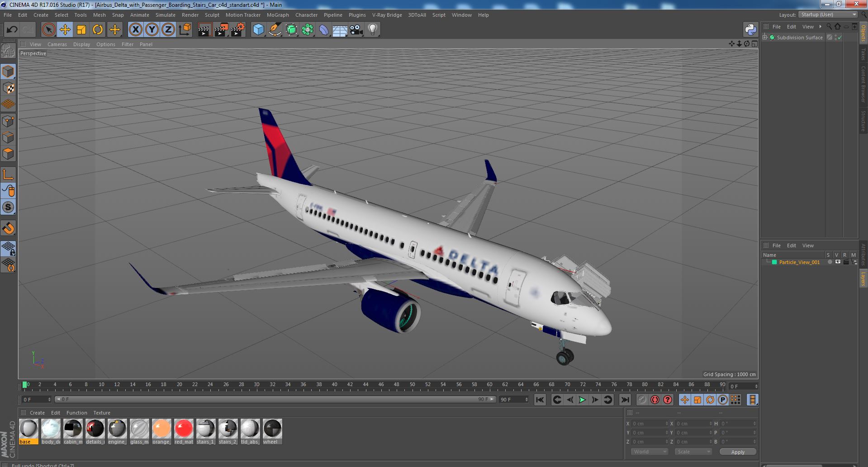
Task: Switch to Polygons mode
Action: (8, 154)
